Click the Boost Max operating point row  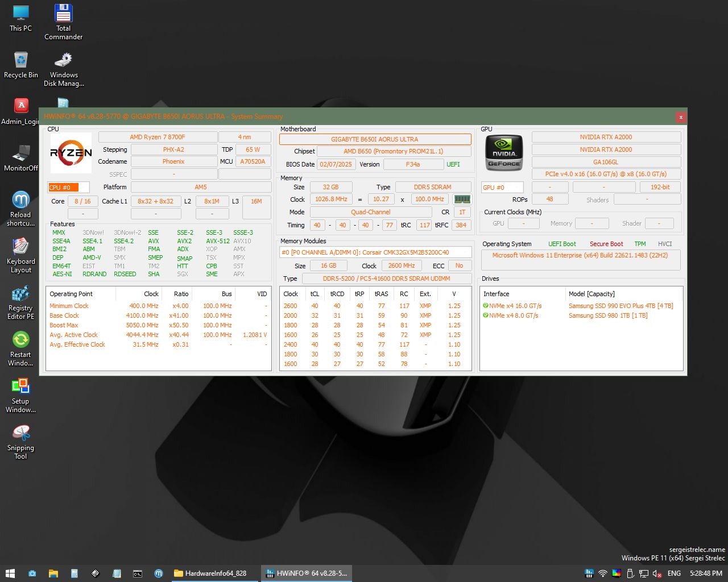[158, 325]
